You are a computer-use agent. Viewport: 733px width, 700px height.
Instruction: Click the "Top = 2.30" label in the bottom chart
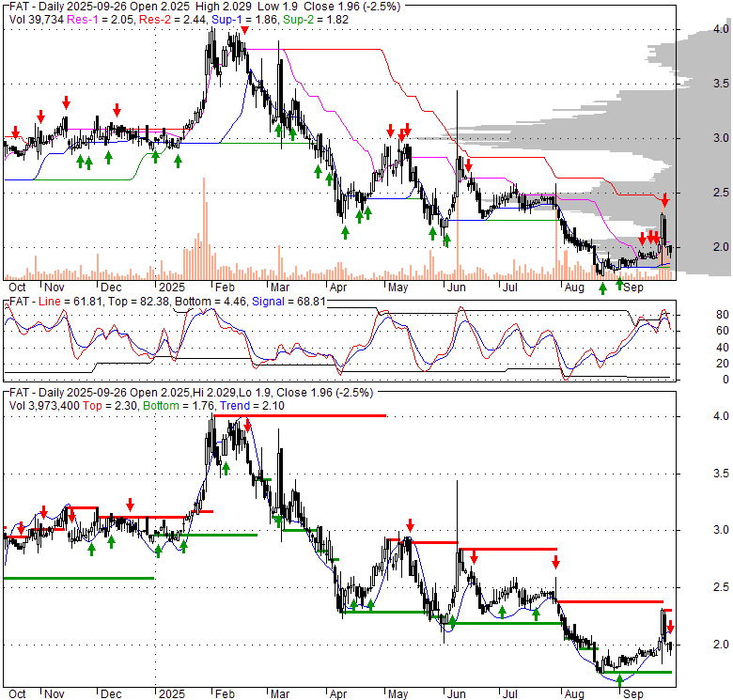110,406
